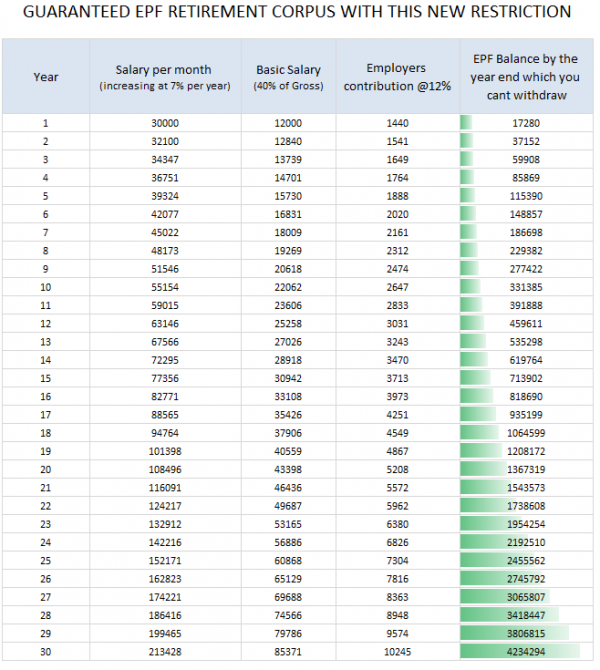Click the 'EPF Balance by the year end' header
Screen dimensions: 600x670
tap(519, 77)
